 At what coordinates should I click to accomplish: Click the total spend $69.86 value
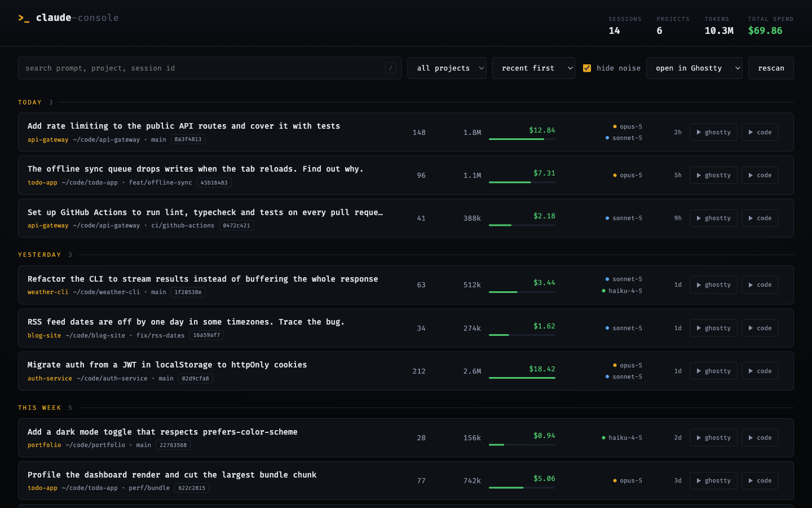coord(765,30)
